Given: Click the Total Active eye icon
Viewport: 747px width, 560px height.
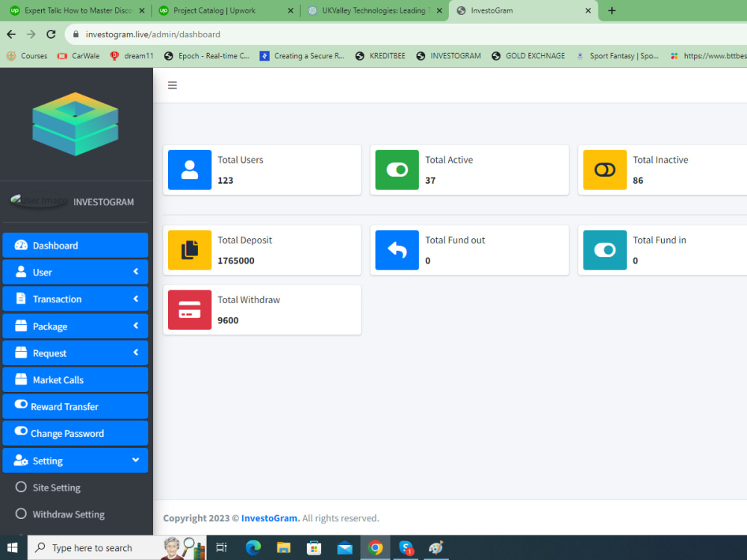Looking at the screenshot, I should pyautogui.click(x=397, y=169).
